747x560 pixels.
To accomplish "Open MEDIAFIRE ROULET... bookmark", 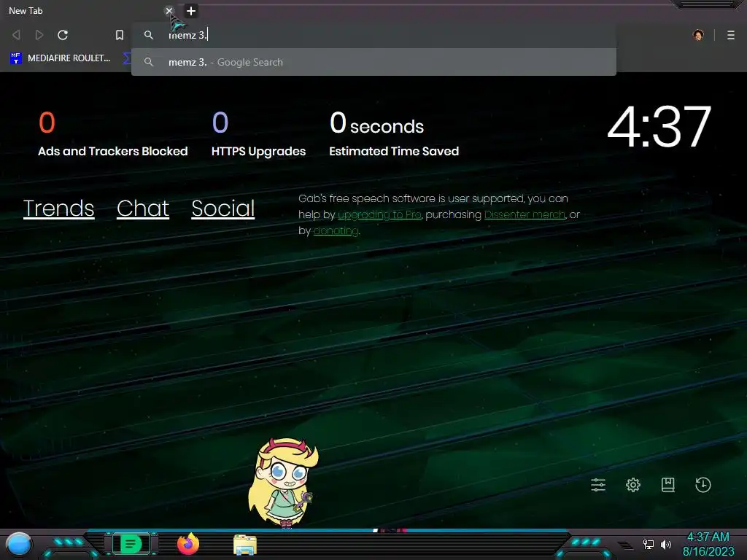I will 61,58.
